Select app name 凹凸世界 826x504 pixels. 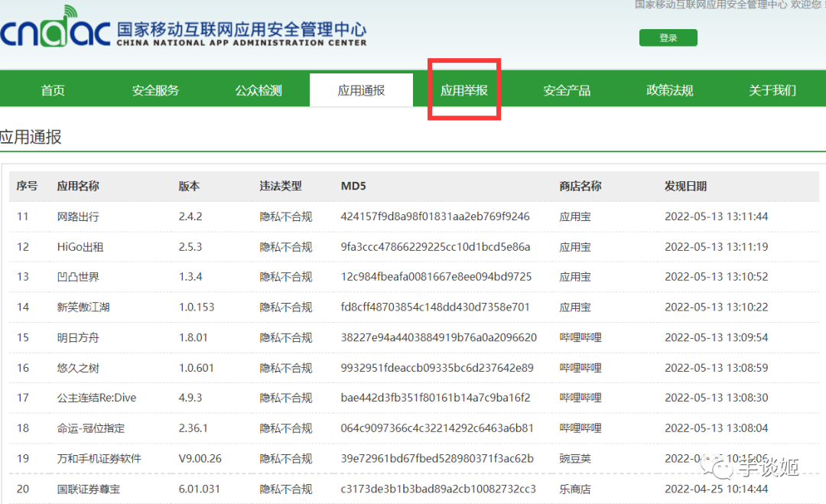tap(78, 277)
